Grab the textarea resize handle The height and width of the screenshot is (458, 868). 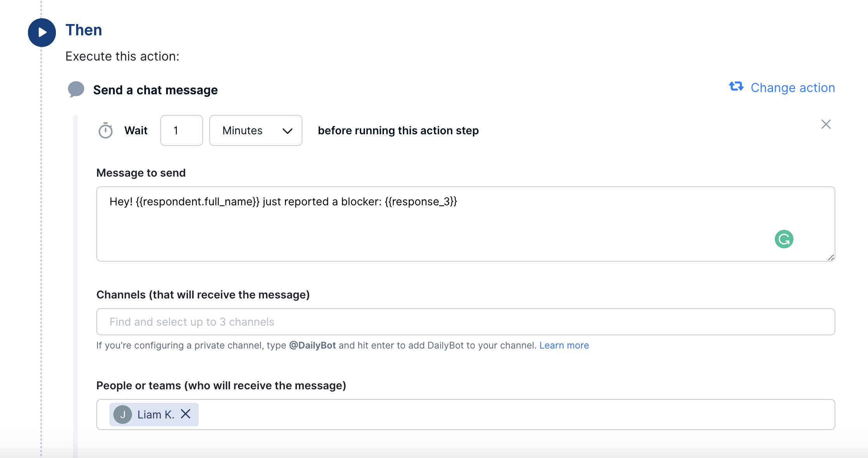click(831, 257)
